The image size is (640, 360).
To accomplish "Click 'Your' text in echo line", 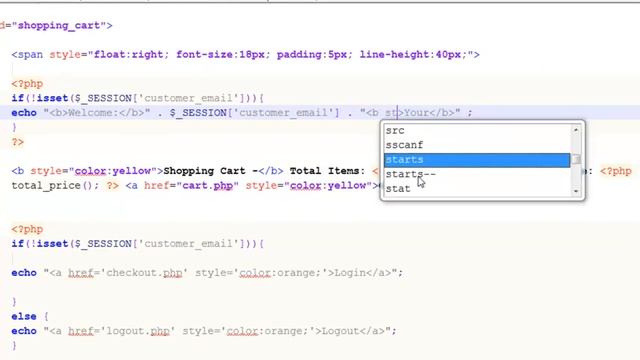I will click(x=416, y=113).
